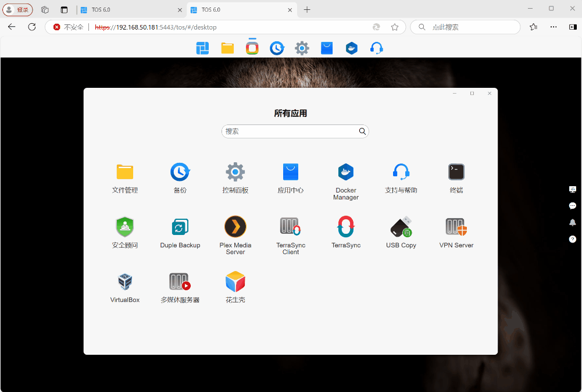Switch to the first TOS 6.0 browser tab

pos(131,10)
